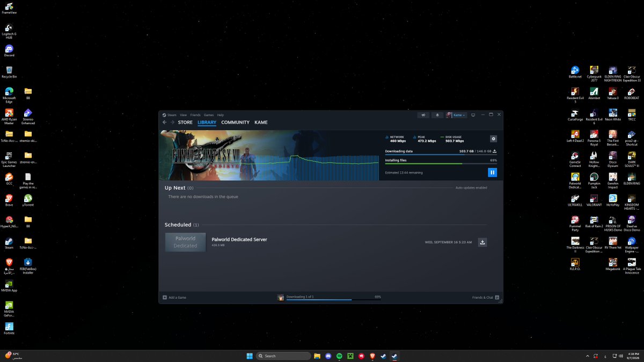Click the Windows Start button
Screen dimensions: 644x362
(249, 356)
